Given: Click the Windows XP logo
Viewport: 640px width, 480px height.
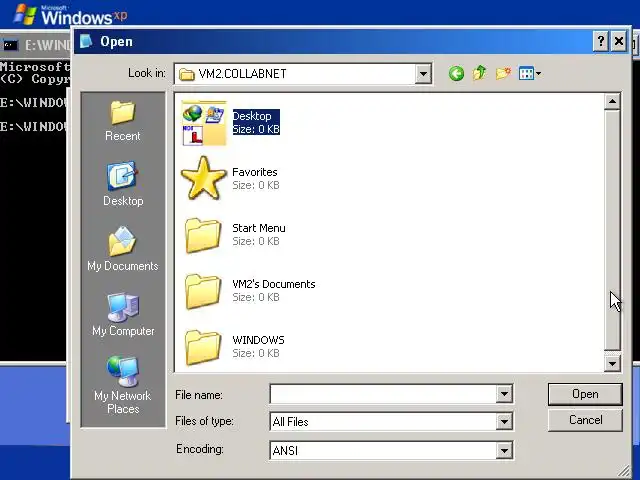Looking at the screenshot, I should click(x=70, y=14).
